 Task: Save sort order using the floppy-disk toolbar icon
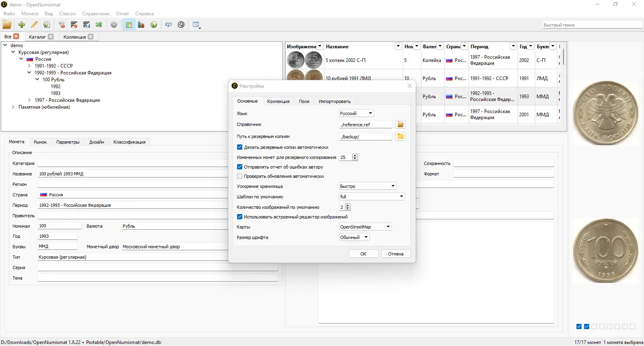(87, 25)
